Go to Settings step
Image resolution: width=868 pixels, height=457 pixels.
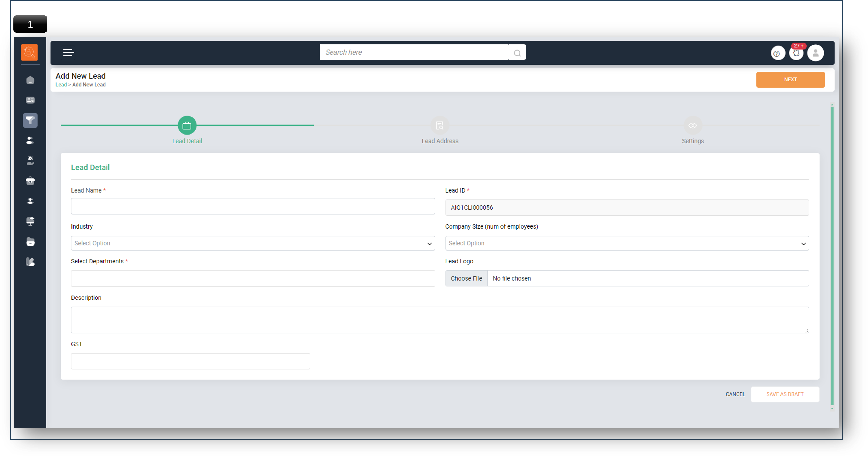(692, 126)
